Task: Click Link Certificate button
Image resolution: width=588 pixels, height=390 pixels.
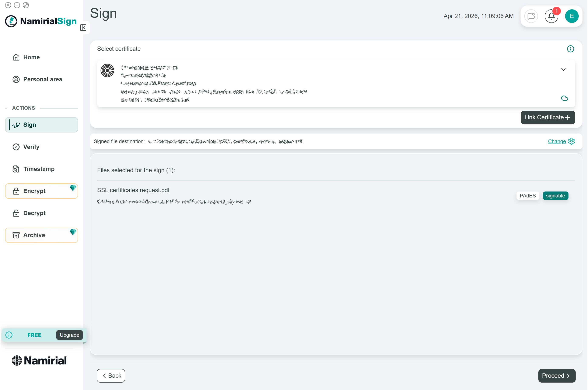Action: (x=547, y=117)
